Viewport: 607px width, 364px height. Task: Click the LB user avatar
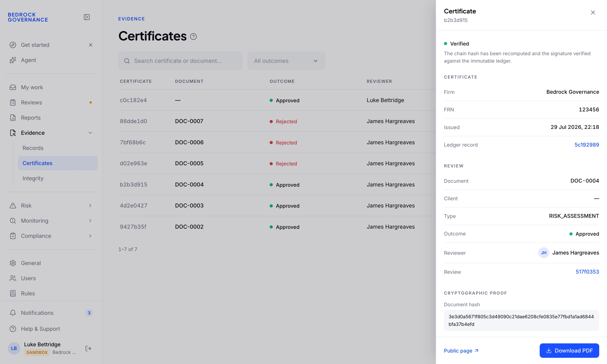(x=14, y=349)
